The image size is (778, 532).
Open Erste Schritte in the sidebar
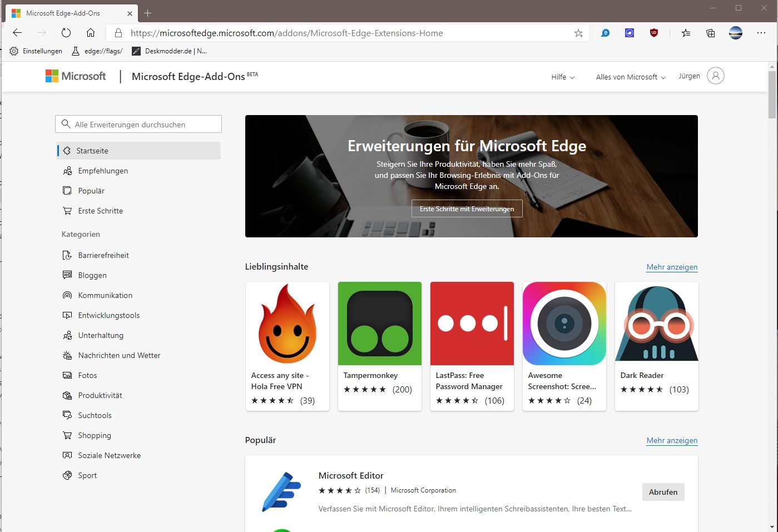pyautogui.click(x=101, y=211)
